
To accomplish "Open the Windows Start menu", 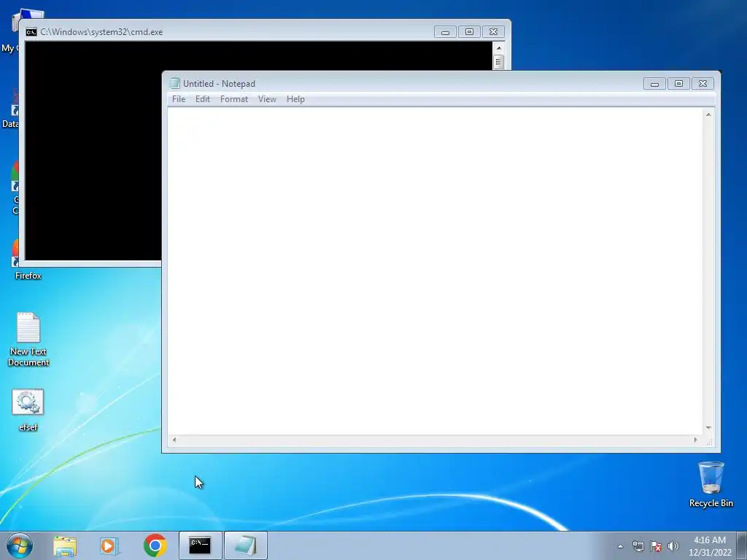I will 20,545.
